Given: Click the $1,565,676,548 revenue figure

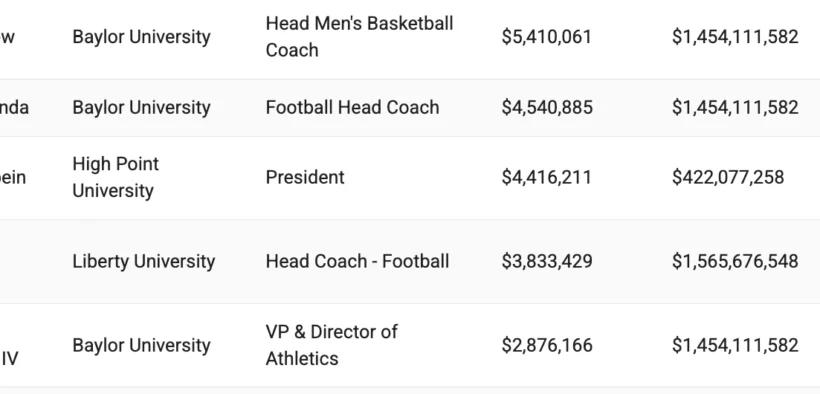Looking at the screenshot, I should 735,261.
